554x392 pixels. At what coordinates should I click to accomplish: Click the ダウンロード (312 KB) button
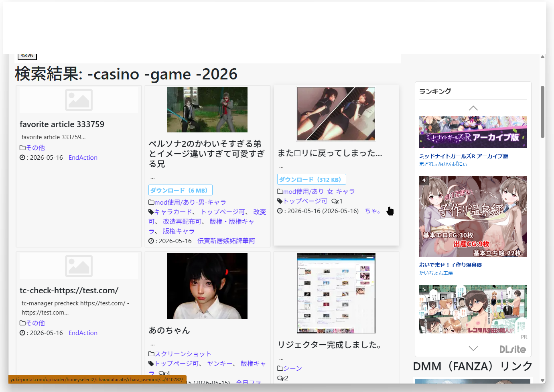pyautogui.click(x=312, y=179)
